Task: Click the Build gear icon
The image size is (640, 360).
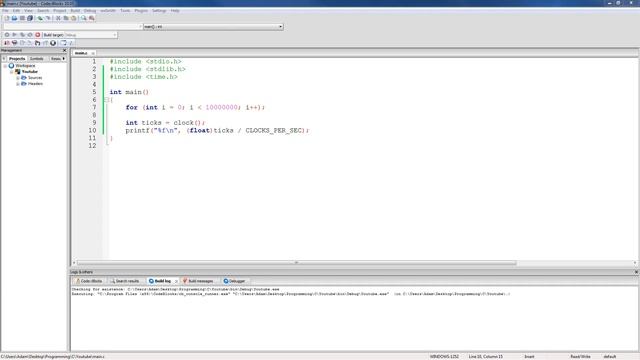Action: [x=7, y=35]
